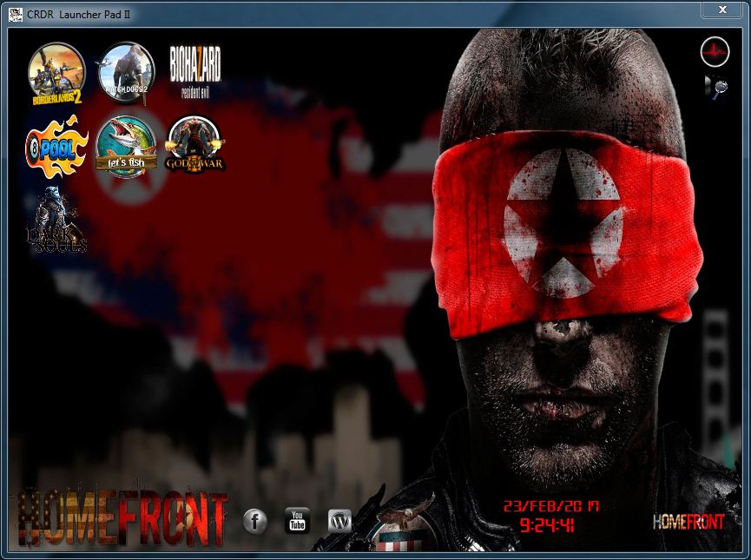Screen dimensions: 751x560
Task: Open the Let's Fish game icon
Action: 126,147
